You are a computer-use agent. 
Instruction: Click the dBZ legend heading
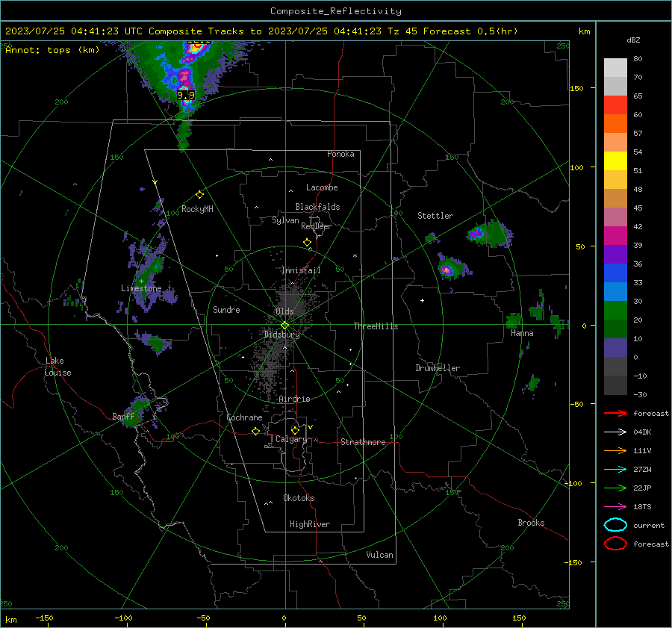coord(633,40)
